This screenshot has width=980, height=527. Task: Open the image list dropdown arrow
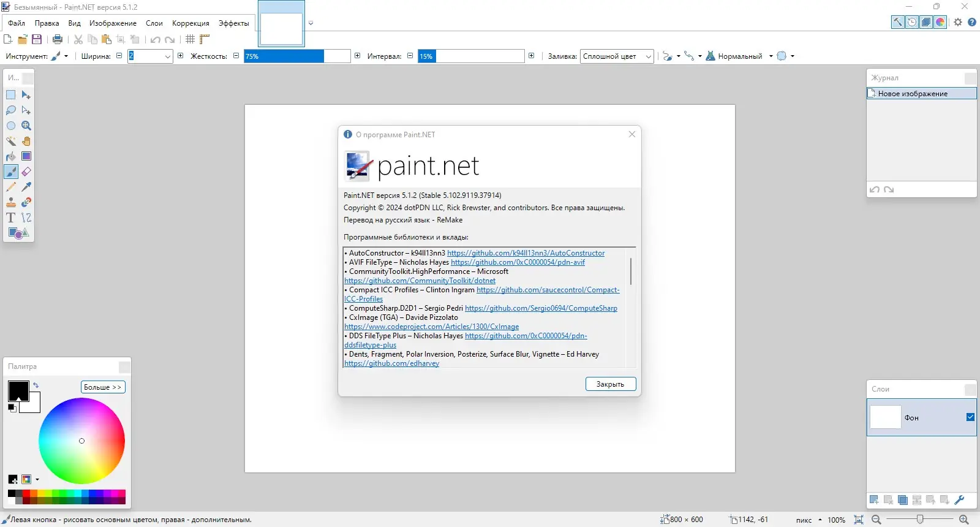pyautogui.click(x=311, y=23)
